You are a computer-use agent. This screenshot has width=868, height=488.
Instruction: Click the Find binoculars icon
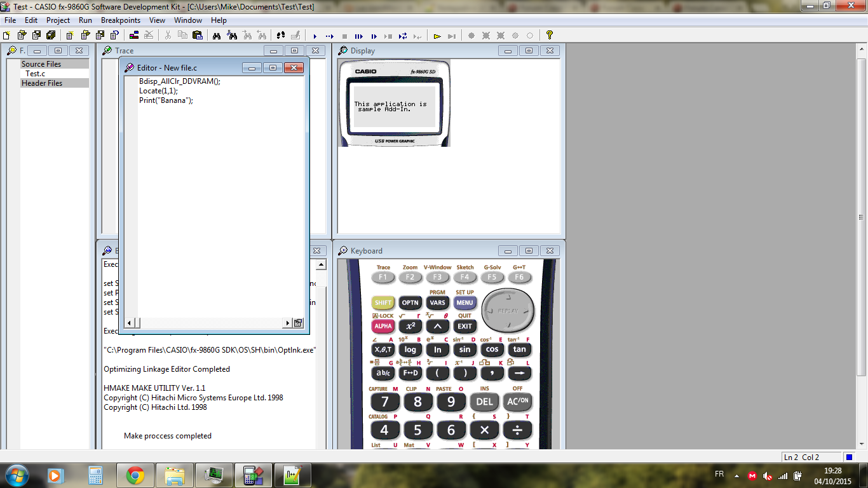217,36
